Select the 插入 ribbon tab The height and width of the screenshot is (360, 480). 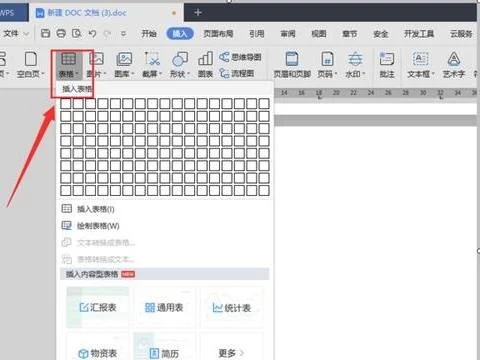point(180,33)
